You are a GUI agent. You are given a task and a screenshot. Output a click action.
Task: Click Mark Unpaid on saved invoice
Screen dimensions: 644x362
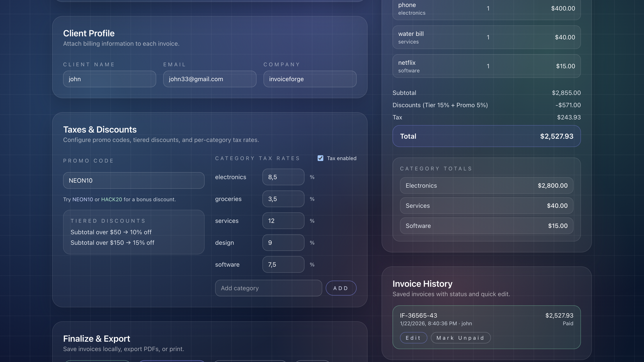[460, 338]
